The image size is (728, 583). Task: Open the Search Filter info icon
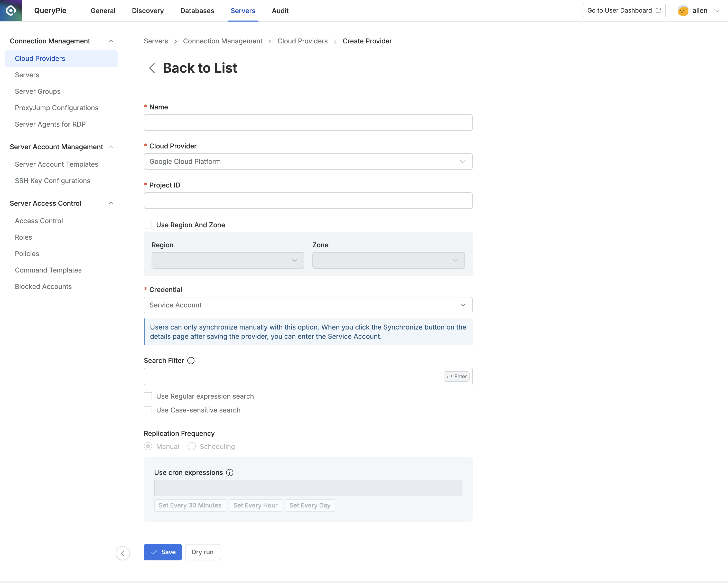(x=191, y=361)
